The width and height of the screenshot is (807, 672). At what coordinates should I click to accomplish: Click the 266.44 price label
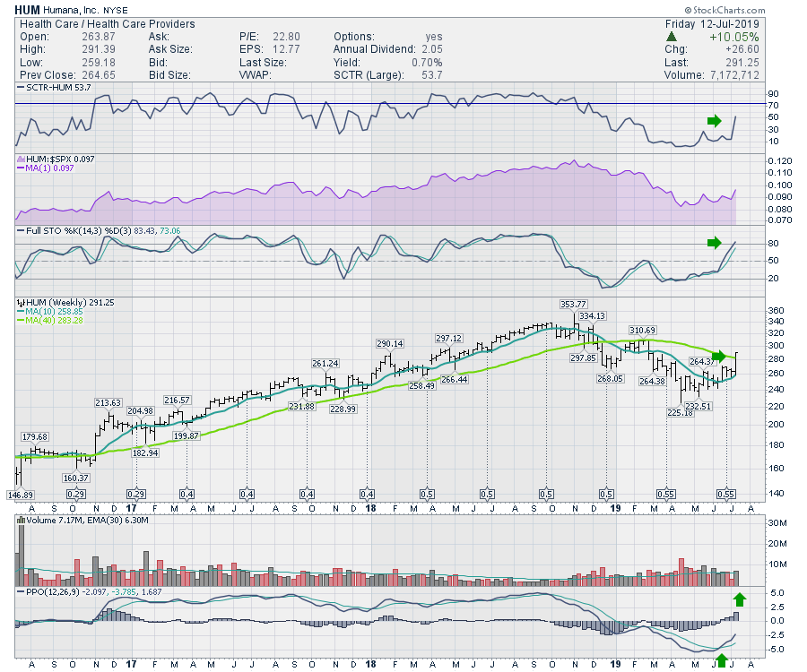pos(455,379)
